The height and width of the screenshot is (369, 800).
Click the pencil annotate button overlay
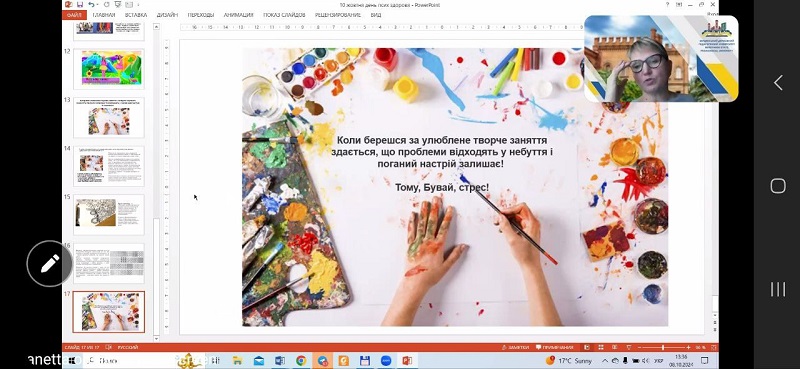(x=49, y=263)
